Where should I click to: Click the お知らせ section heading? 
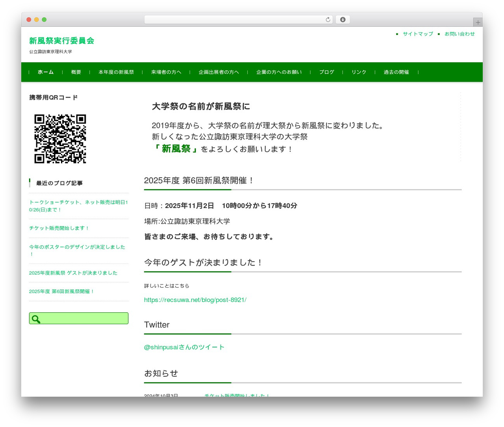click(161, 373)
